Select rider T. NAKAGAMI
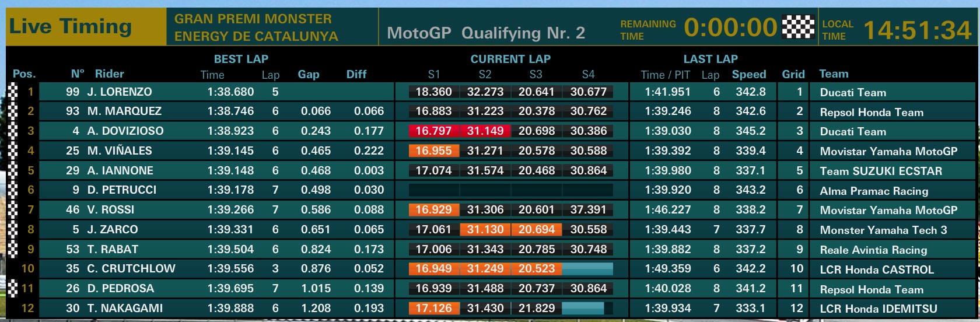 pyautogui.click(x=125, y=308)
